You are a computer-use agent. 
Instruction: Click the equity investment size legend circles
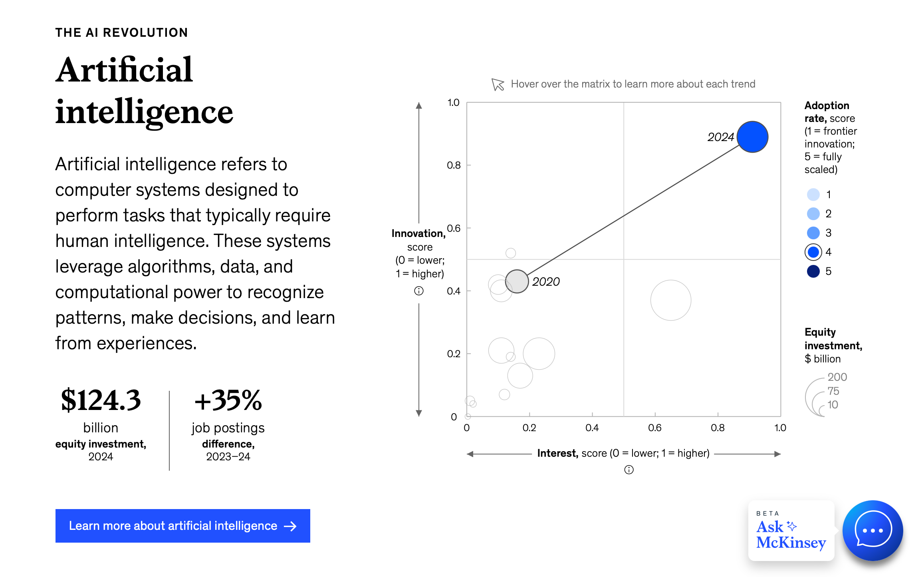pos(815,397)
